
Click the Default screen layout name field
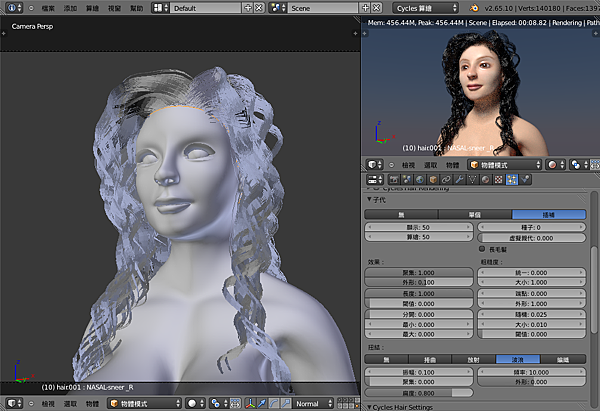tap(205, 8)
